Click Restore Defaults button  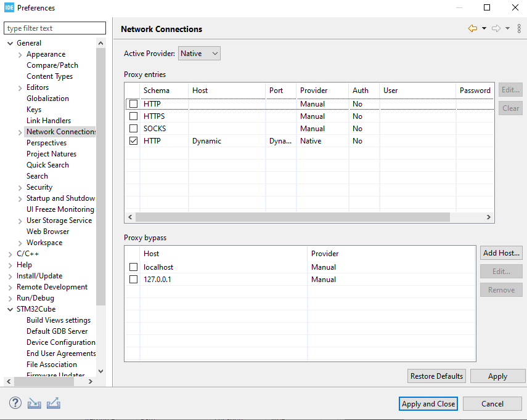[436, 376]
